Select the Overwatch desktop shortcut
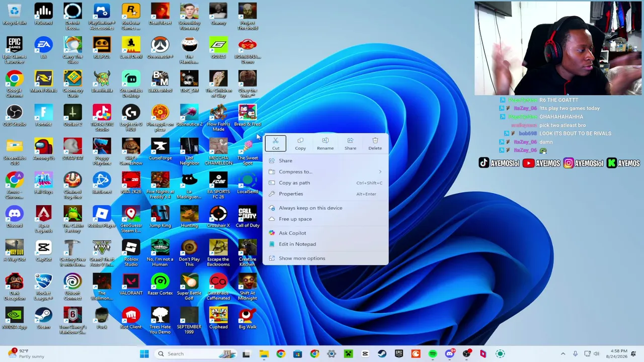Image resolution: width=644 pixels, height=362 pixels. click(160, 48)
